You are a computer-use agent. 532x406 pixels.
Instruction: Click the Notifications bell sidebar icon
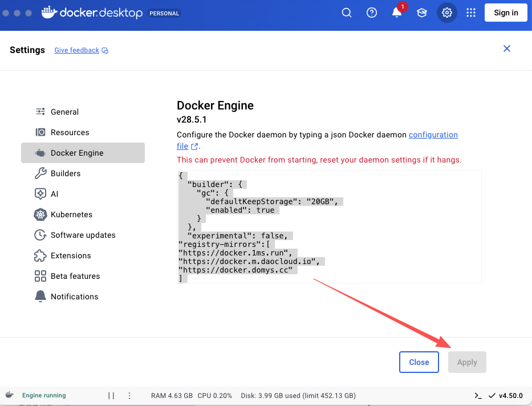(40, 296)
